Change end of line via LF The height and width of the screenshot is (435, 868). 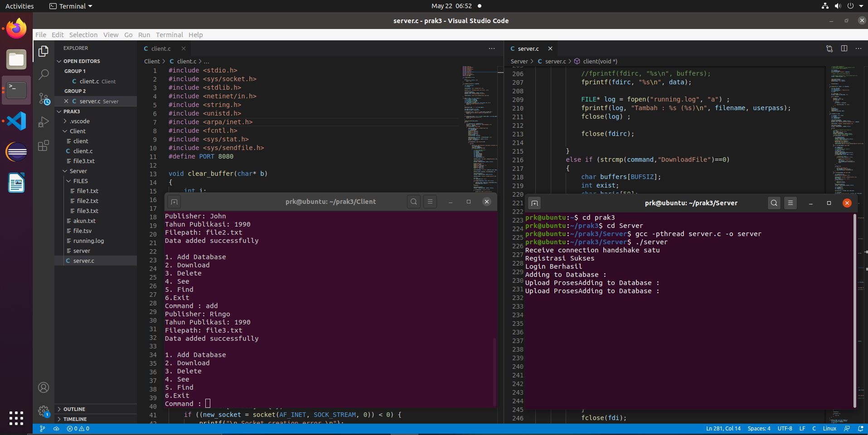click(x=802, y=428)
